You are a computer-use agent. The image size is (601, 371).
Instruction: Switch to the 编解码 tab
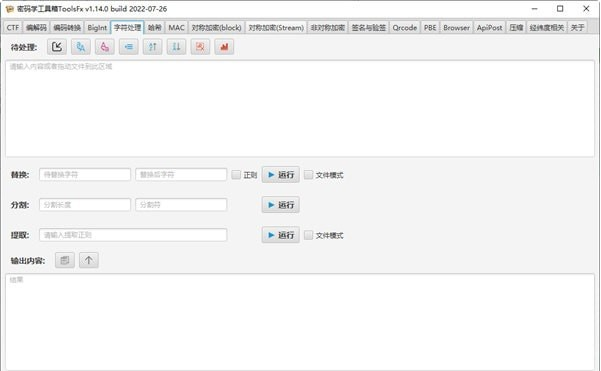[36, 28]
